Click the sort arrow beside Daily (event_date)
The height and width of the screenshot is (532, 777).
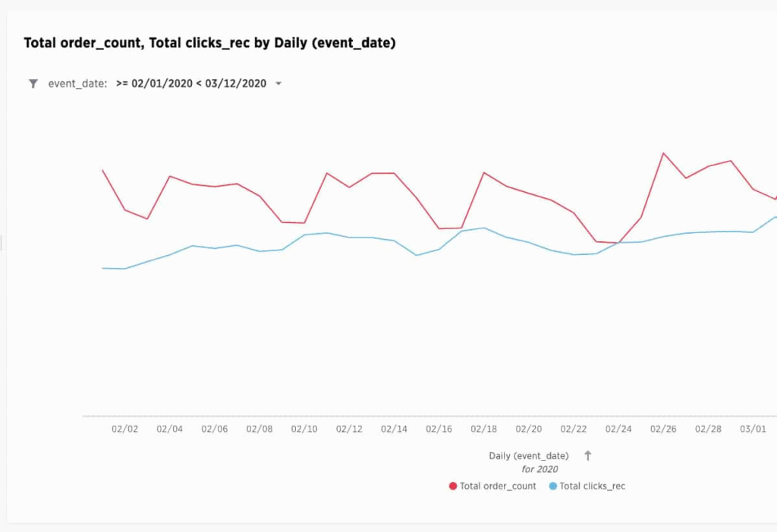pyautogui.click(x=587, y=456)
